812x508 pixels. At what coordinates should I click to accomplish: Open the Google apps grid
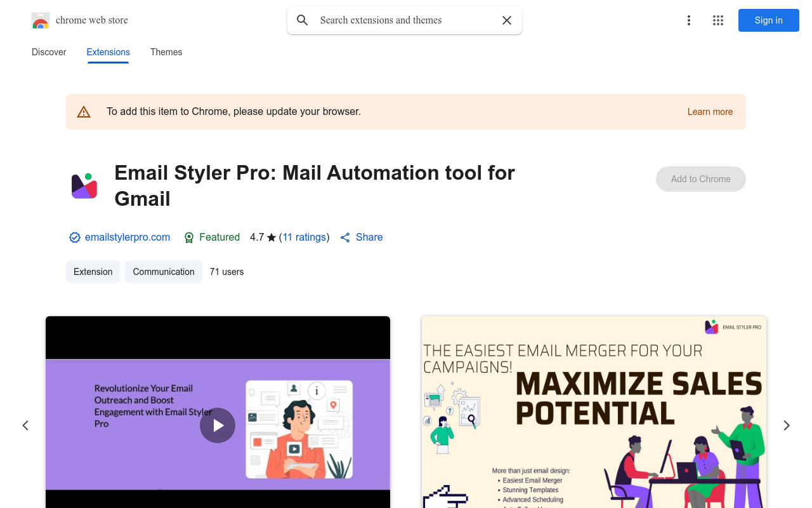point(718,20)
